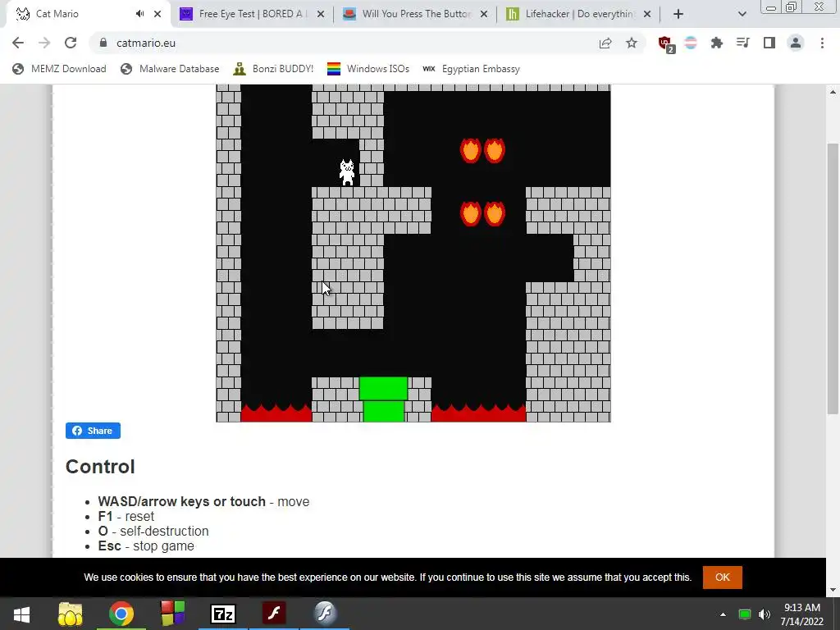Reload the catmario.eu page
840x630 pixels.
(x=71, y=43)
